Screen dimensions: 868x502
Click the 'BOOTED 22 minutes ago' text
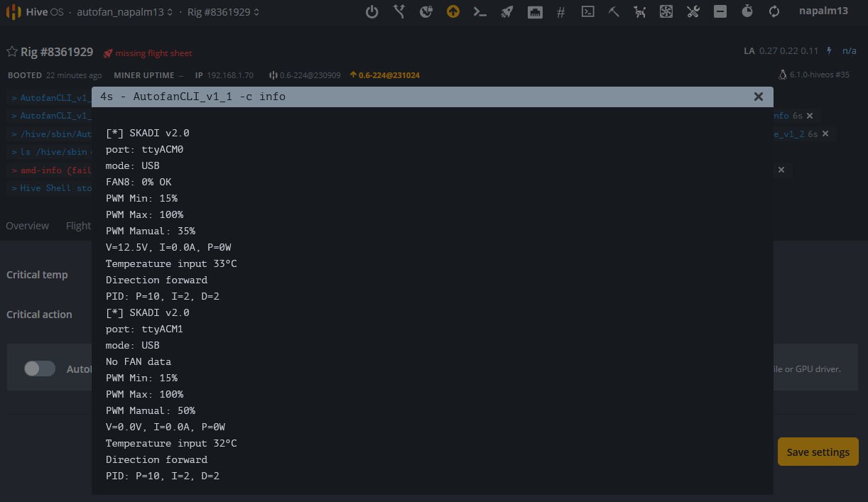point(55,75)
